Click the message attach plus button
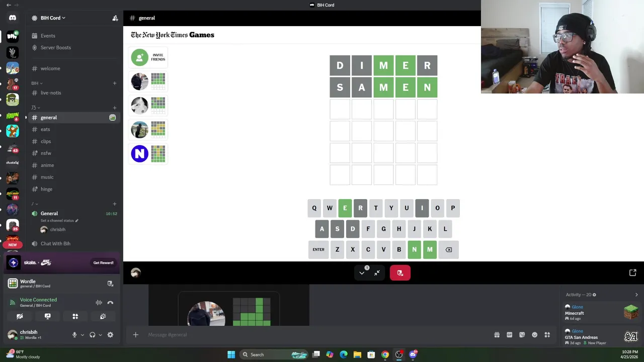 click(135, 335)
